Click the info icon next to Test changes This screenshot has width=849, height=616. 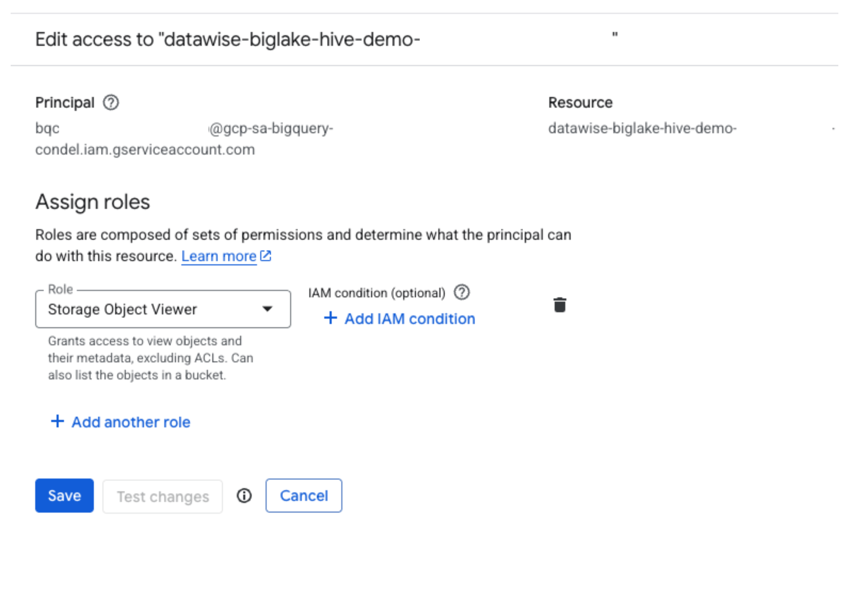(x=244, y=496)
